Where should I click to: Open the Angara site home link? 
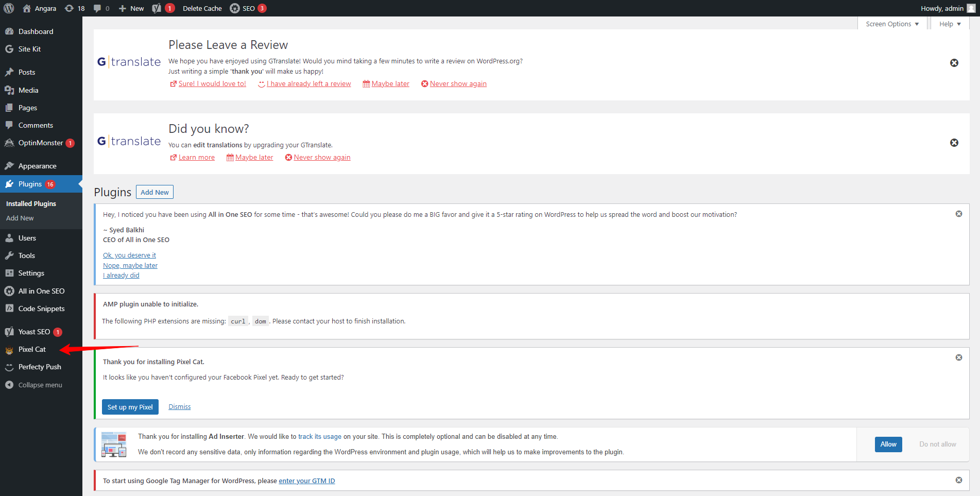click(x=39, y=8)
